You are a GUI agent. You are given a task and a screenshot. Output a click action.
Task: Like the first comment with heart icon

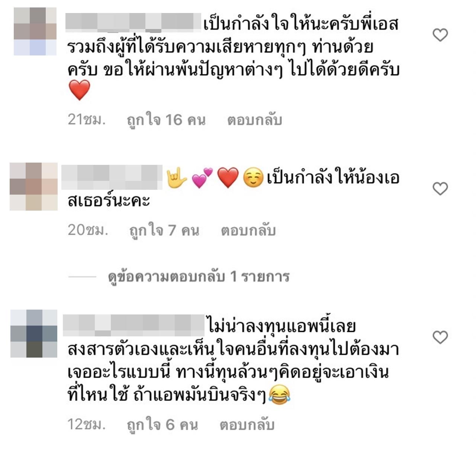click(x=440, y=35)
